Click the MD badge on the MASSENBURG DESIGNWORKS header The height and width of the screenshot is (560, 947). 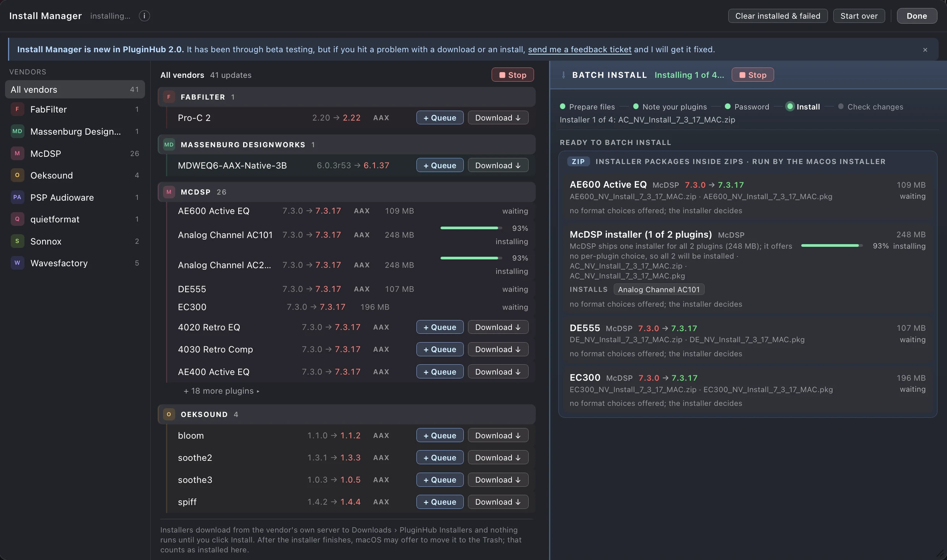169,145
